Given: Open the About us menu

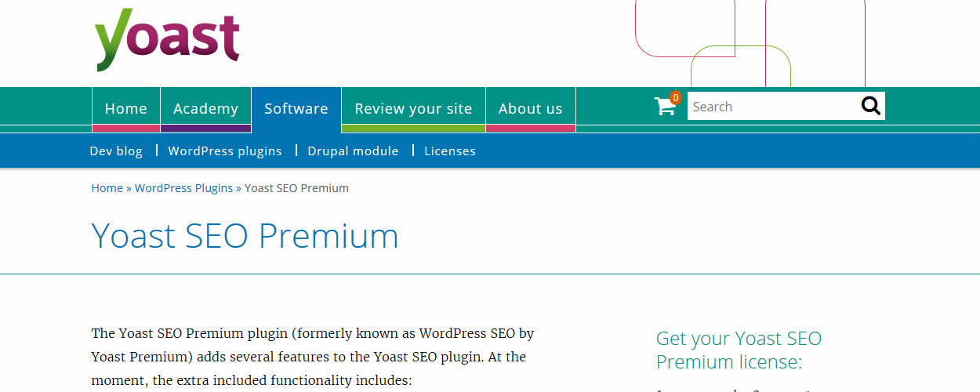Looking at the screenshot, I should [531, 109].
